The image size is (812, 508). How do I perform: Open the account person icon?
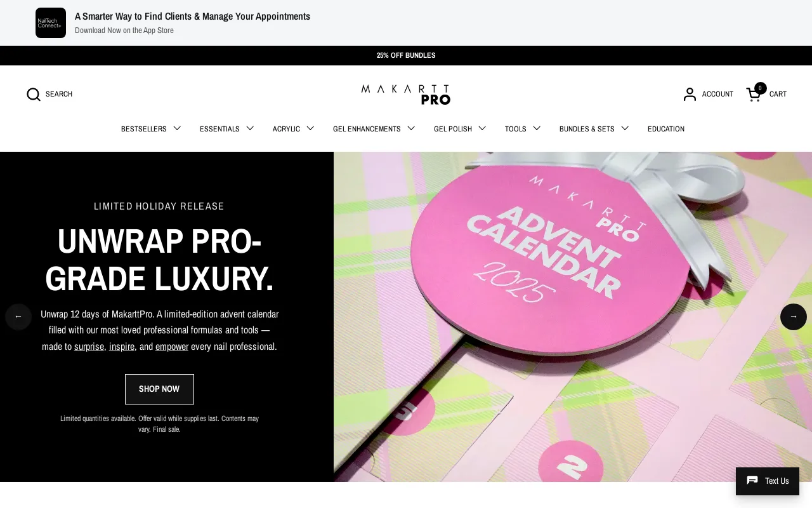[690, 94]
